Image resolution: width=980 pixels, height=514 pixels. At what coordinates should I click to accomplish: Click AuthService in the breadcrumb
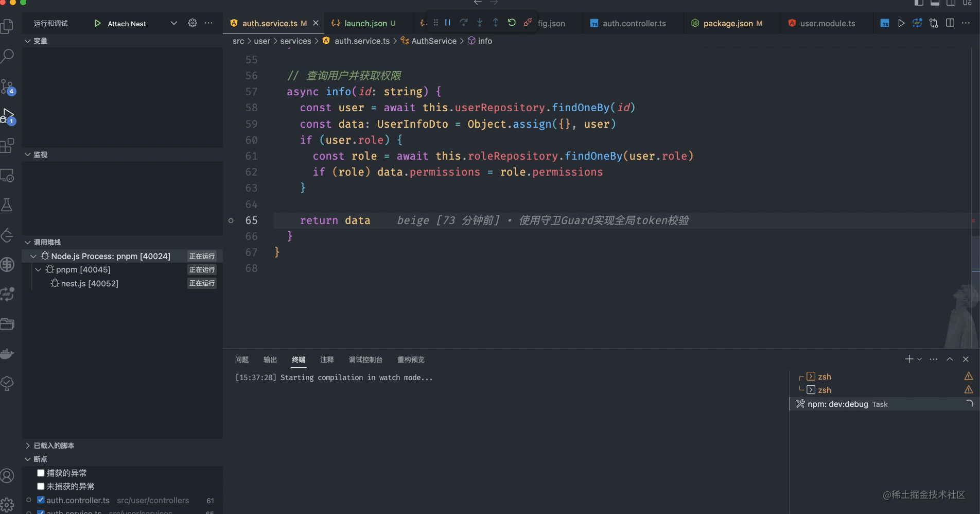click(x=433, y=41)
